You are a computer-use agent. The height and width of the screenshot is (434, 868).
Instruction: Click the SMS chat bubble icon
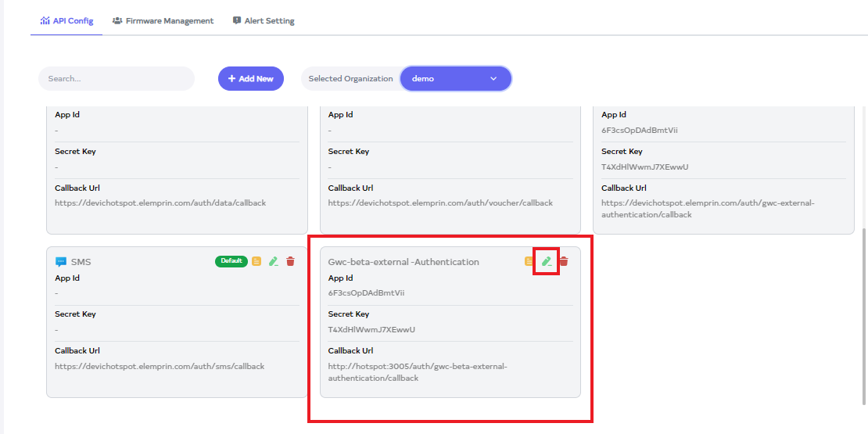(x=61, y=262)
